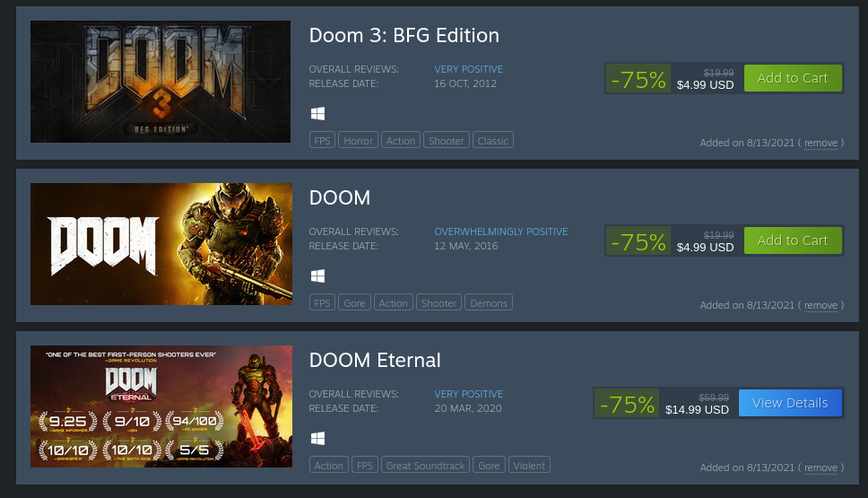Select the Great Soundtrack tag

pos(425,465)
